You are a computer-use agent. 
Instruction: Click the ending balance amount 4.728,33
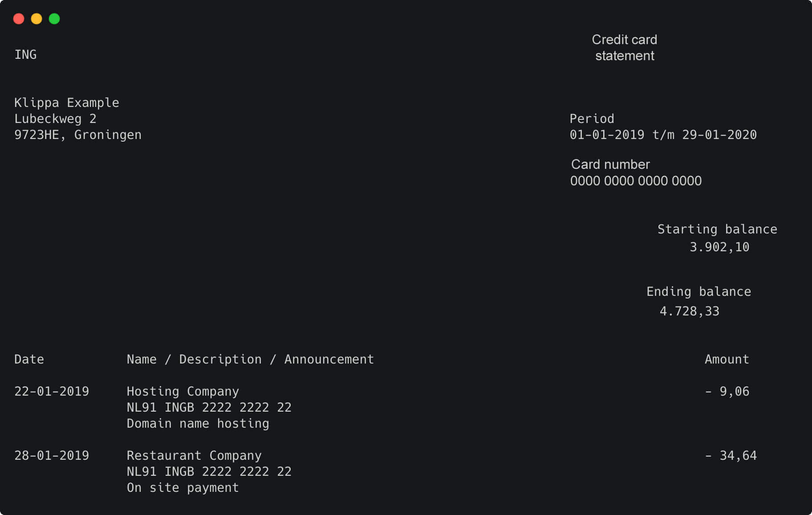tap(689, 311)
